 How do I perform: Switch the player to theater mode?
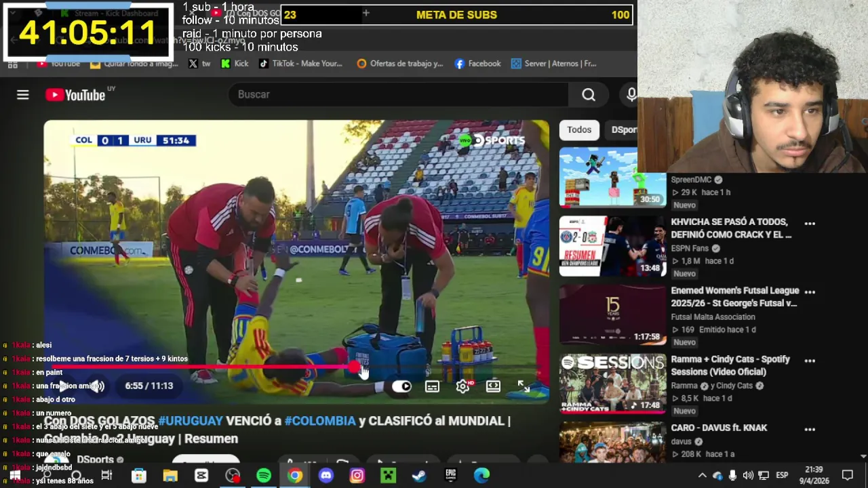pyautogui.click(x=493, y=386)
